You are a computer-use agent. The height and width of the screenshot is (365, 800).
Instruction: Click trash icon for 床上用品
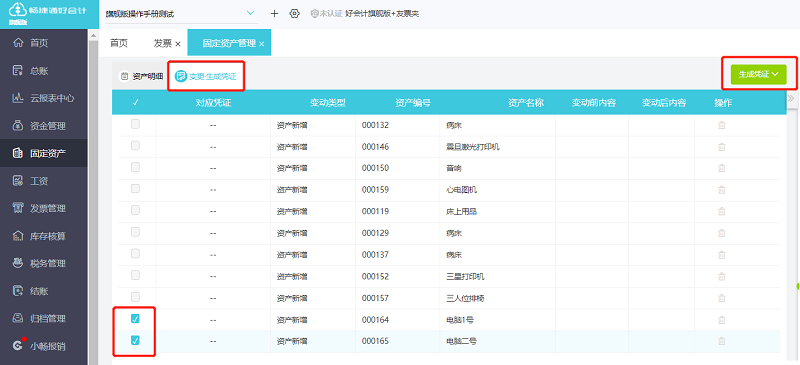[722, 211]
